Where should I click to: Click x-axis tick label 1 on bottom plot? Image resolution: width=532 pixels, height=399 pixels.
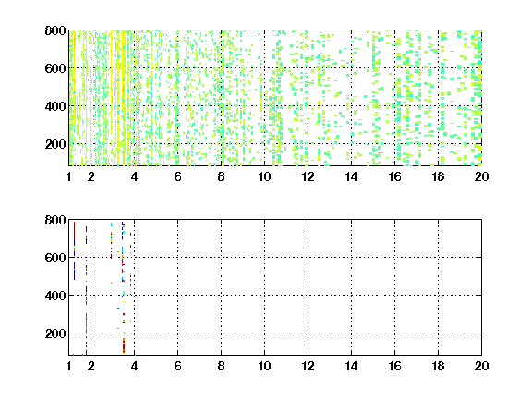[x=69, y=366]
